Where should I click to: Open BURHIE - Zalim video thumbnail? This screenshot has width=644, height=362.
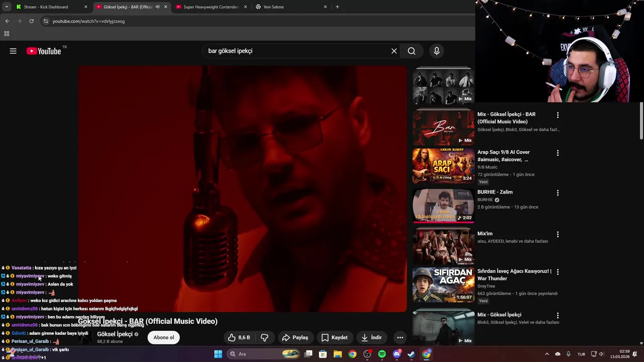point(443,205)
